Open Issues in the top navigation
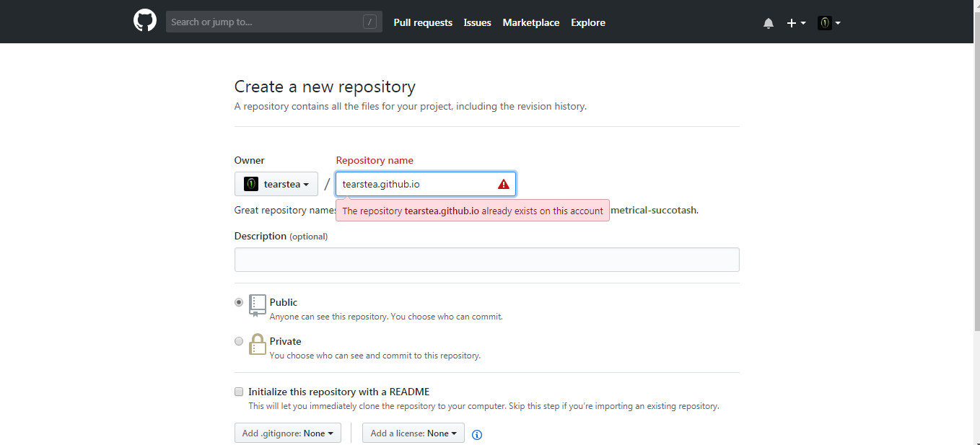Image resolution: width=980 pixels, height=445 pixels. 477,22
